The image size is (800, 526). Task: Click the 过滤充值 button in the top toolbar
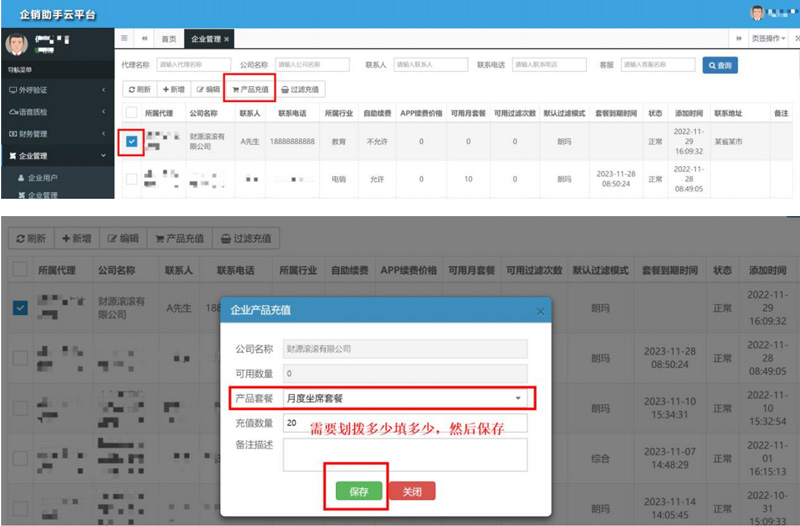click(301, 88)
